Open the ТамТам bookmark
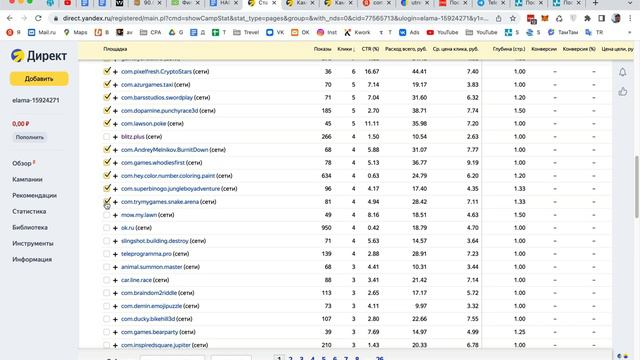The image size is (640, 360). [x=562, y=32]
